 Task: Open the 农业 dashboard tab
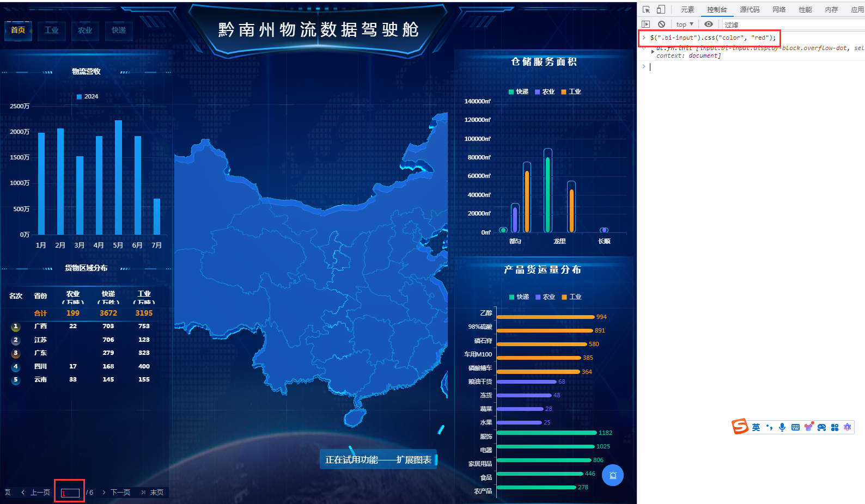click(x=85, y=30)
